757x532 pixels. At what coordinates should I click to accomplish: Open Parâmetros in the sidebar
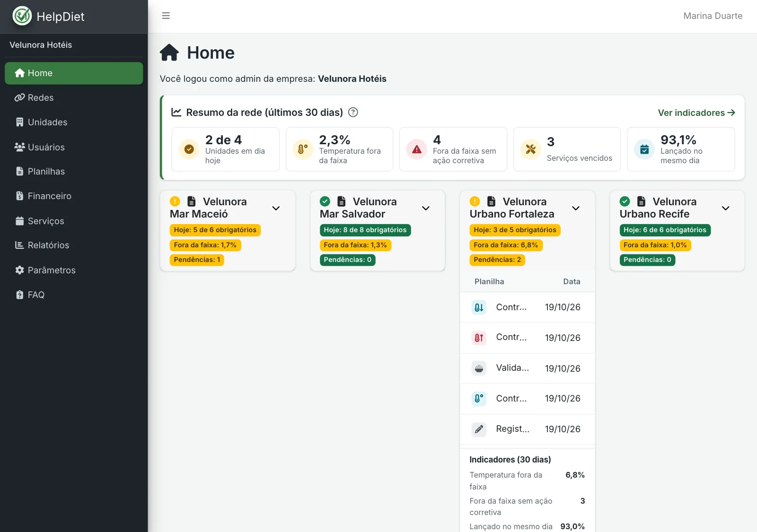point(74,270)
